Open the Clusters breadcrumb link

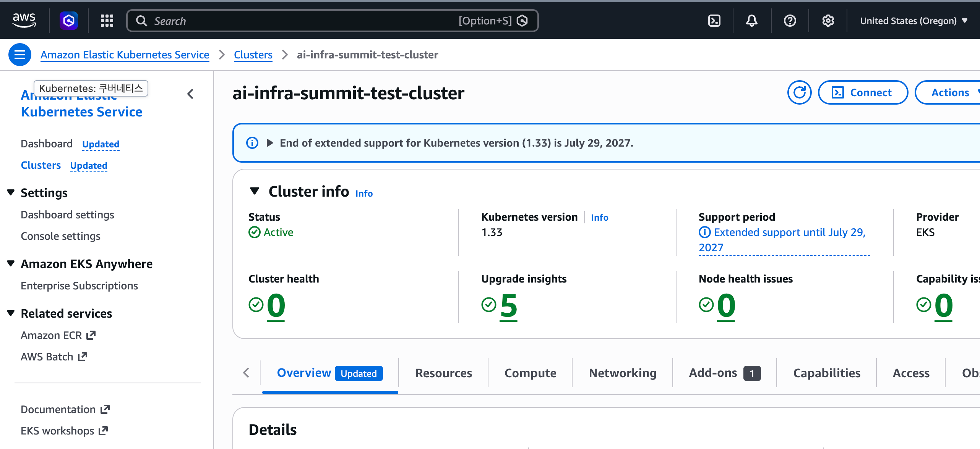[x=253, y=55]
